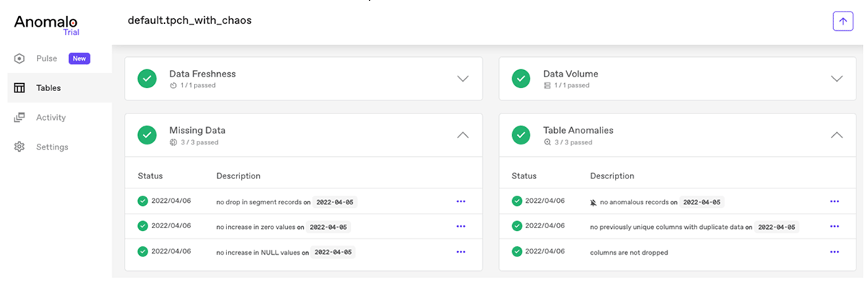Open the Settings gear icon
Screen dimensions: 868x286
pos(20,147)
